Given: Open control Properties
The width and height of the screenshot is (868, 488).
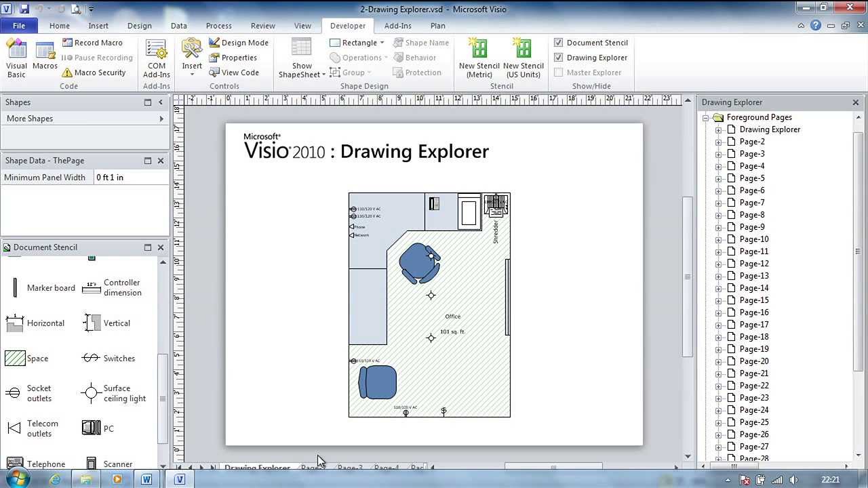Looking at the screenshot, I should point(233,58).
